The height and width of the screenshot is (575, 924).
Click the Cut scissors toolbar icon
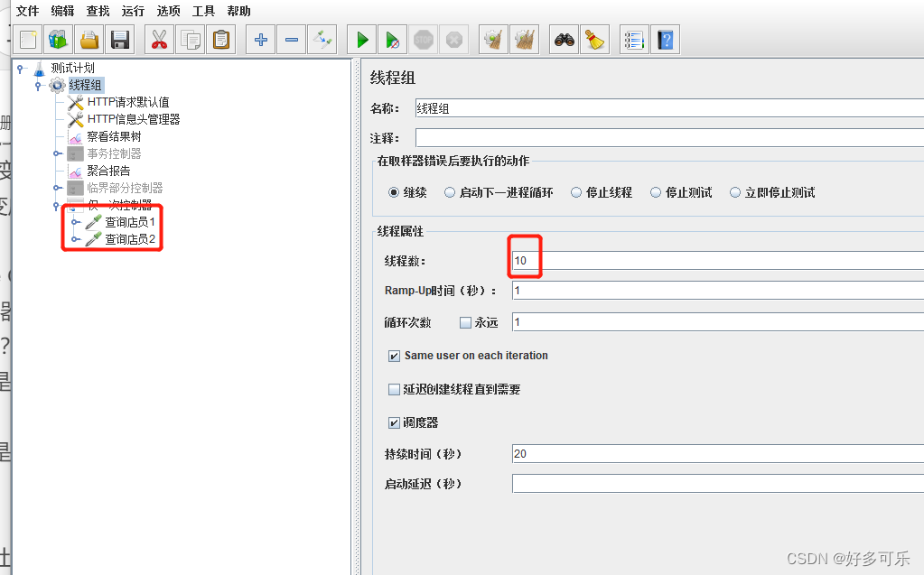tap(160, 40)
